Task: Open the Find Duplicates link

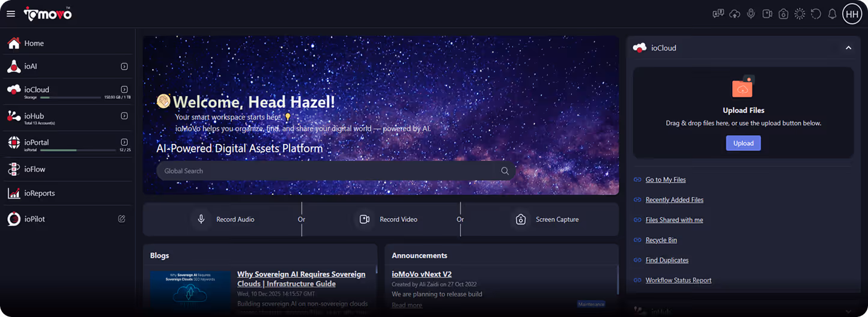Action: pyautogui.click(x=667, y=260)
